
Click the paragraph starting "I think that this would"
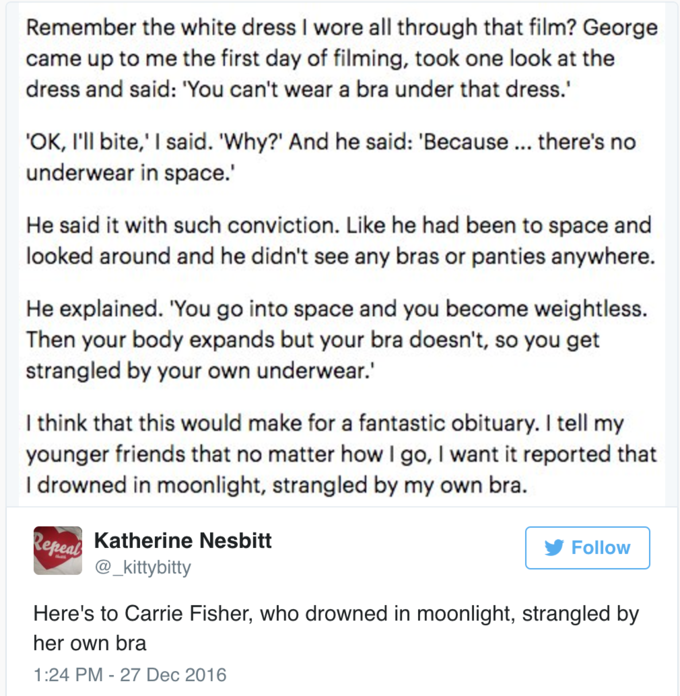click(341, 454)
